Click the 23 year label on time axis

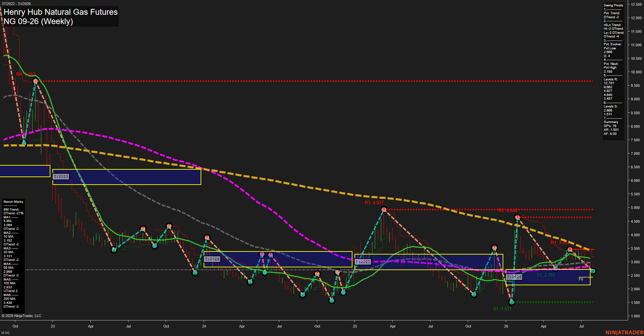(53, 326)
